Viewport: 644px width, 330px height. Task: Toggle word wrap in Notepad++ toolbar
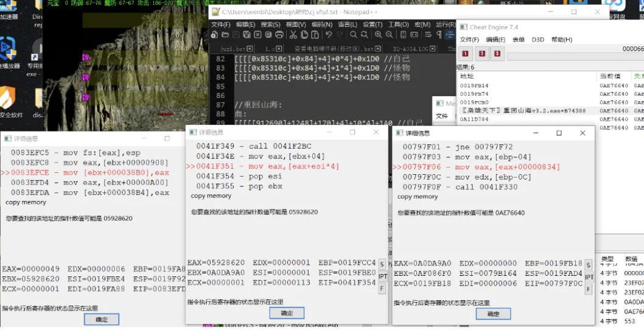coord(428,35)
